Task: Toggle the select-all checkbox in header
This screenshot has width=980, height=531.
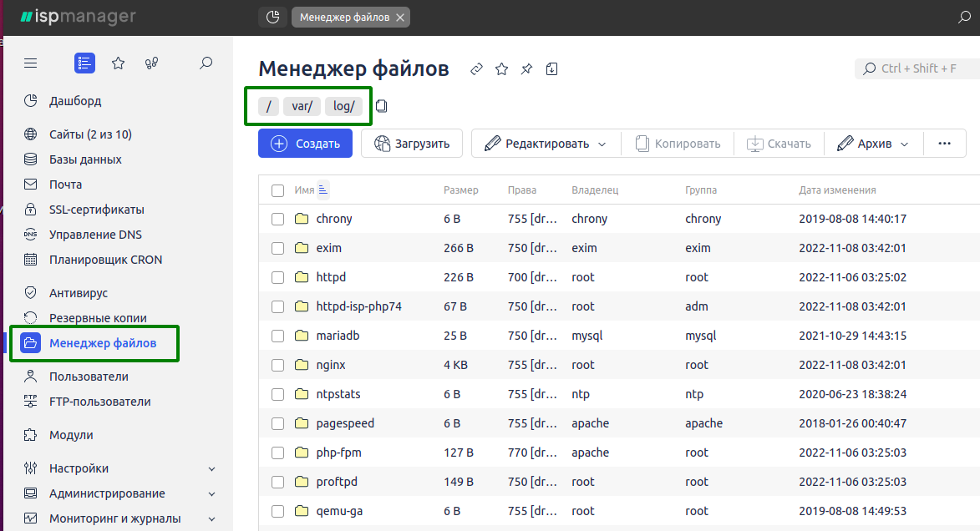Action: (x=278, y=190)
